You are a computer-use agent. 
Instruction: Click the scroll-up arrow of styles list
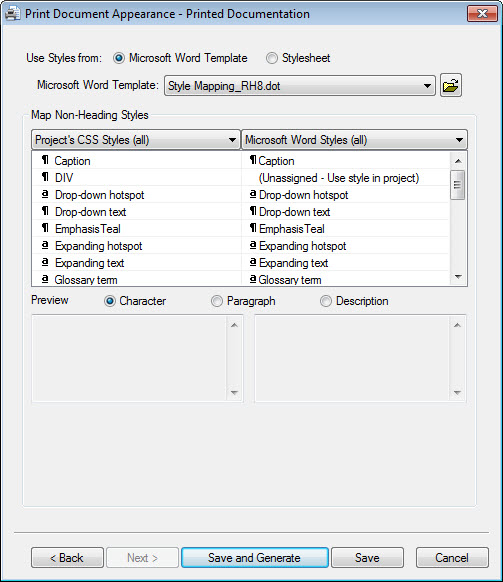(x=458, y=161)
